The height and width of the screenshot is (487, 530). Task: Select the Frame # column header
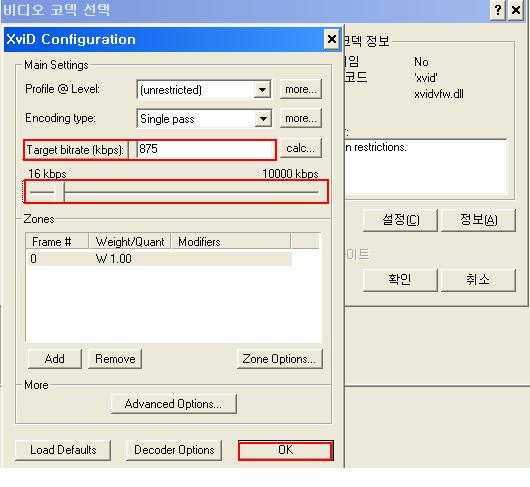pyautogui.click(x=57, y=242)
